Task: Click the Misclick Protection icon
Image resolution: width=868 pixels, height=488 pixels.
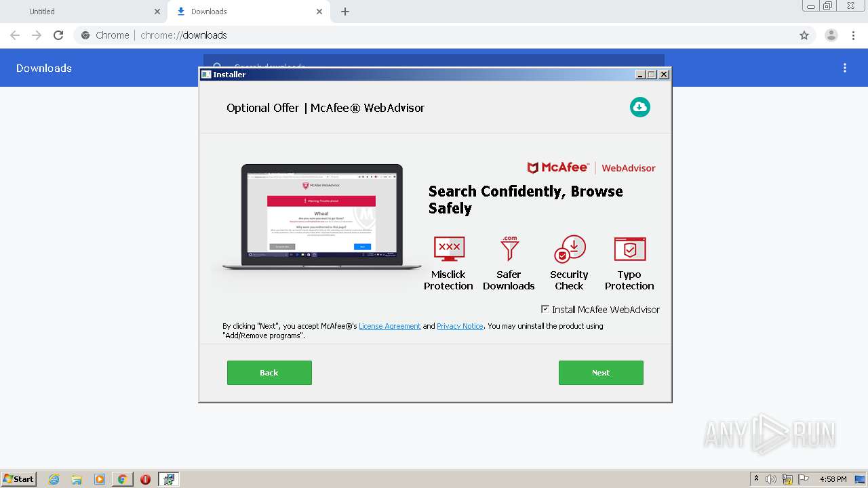Action: pos(449,249)
